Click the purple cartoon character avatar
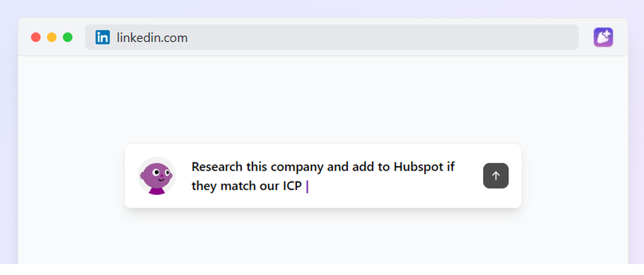This screenshot has height=275, width=644. click(x=156, y=176)
